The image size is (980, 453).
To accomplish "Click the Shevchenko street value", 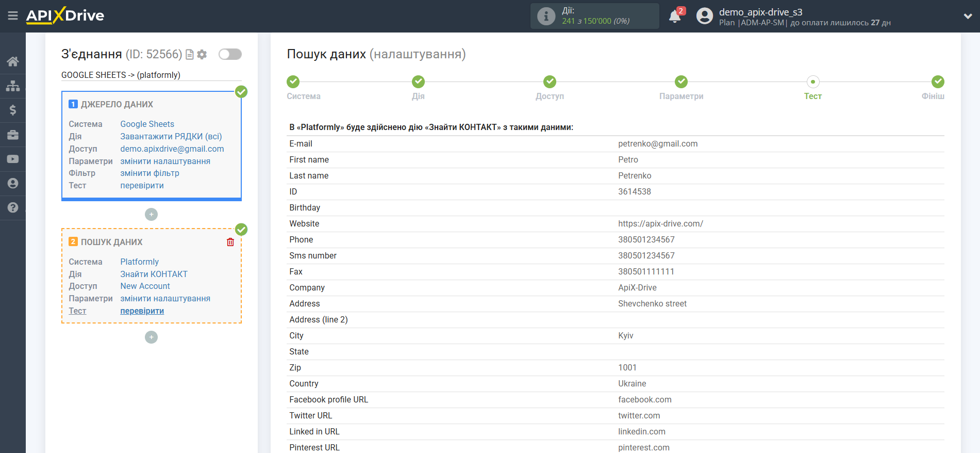I will coord(652,304).
